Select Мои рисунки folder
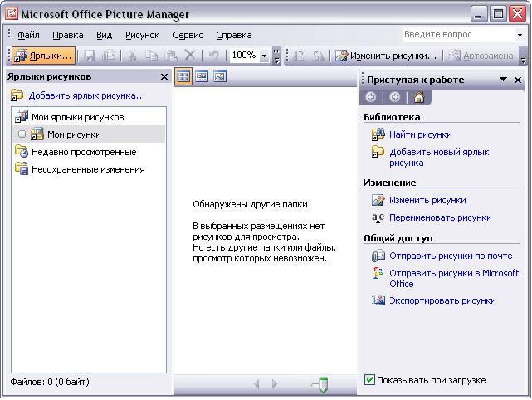Screen dimensions: 532x400 click(x=74, y=134)
